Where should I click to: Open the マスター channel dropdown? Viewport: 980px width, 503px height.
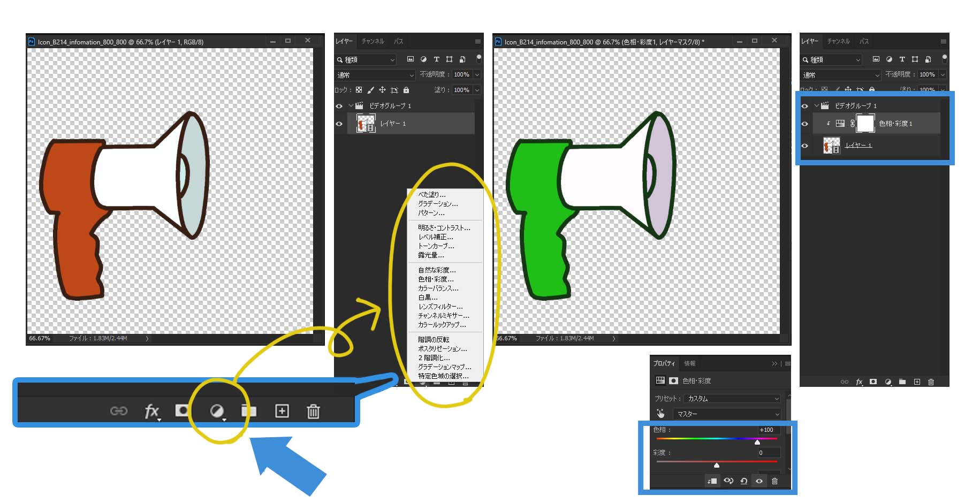(727, 414)
